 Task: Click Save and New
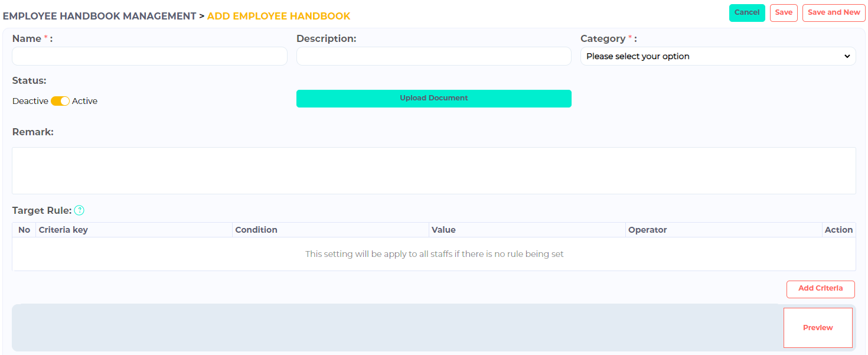pos(833,13)
